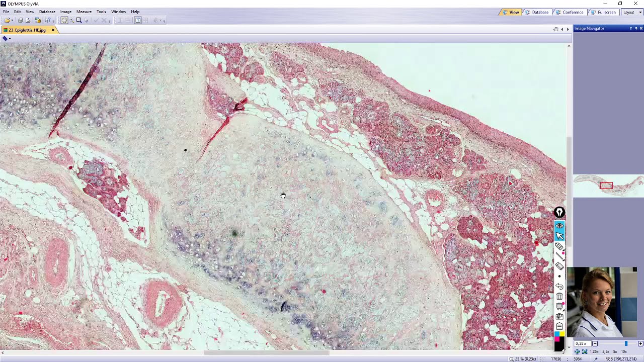Select the annotation cursor arrow tool
Screen dimensions: 644x362
click(559, 236)
